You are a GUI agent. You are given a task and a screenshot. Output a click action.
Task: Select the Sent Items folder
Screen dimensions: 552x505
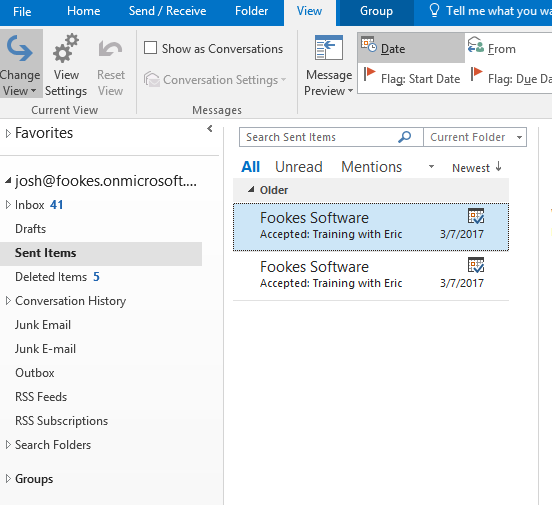101,253
